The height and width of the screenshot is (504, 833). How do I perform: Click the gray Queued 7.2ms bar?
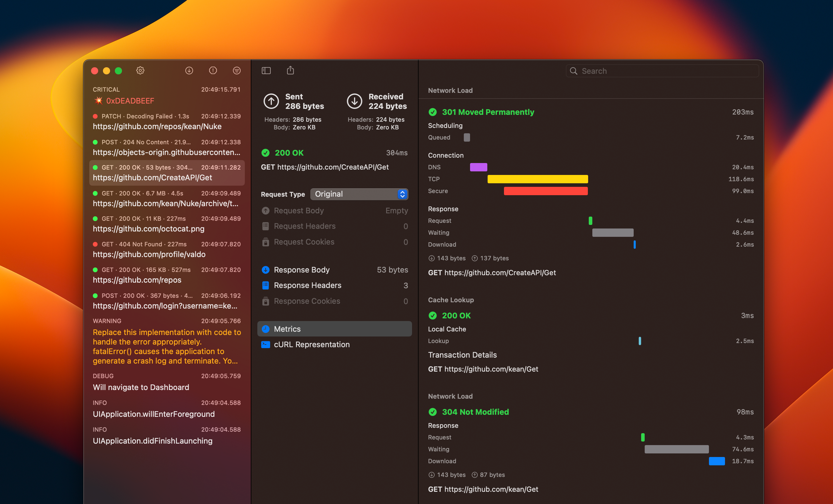pos(467,137)
